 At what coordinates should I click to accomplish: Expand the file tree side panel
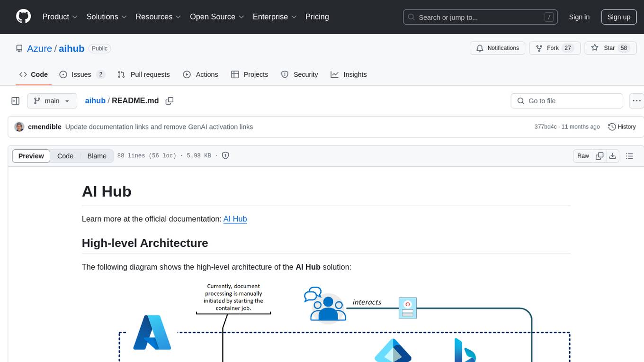coord(15,101)
